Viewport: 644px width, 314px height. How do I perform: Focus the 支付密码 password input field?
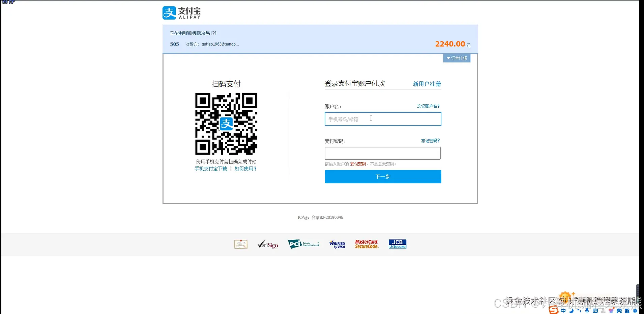[383, 153]
